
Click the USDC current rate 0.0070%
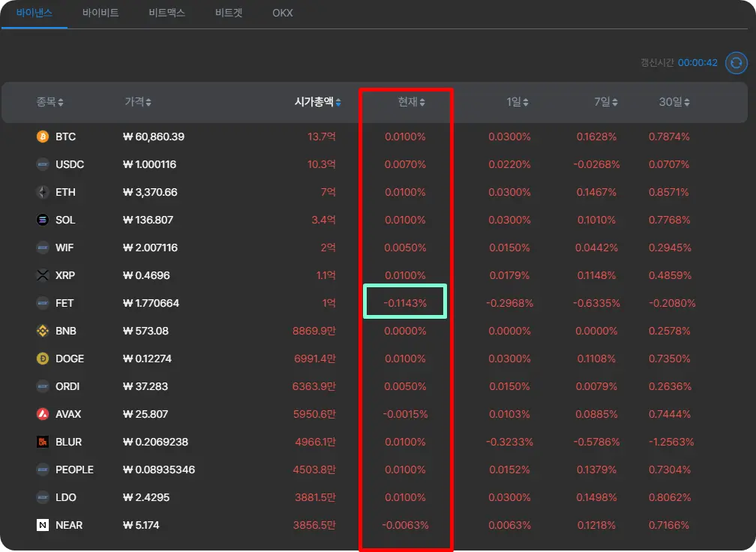tap(405, 164)
